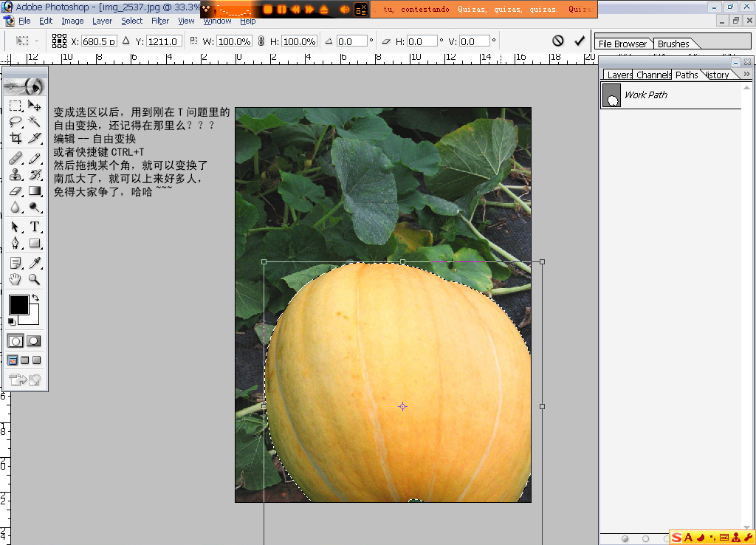Swap foreground and background colors
Screen dimensions: 756x545
pos(35,298)
